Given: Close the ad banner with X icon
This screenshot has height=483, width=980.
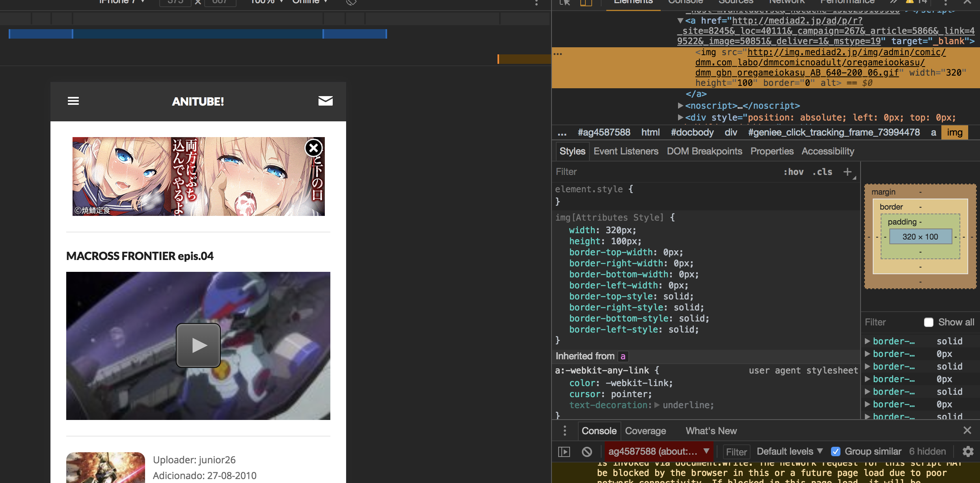Looking at the screenshot, I should [x=314, y=148].
